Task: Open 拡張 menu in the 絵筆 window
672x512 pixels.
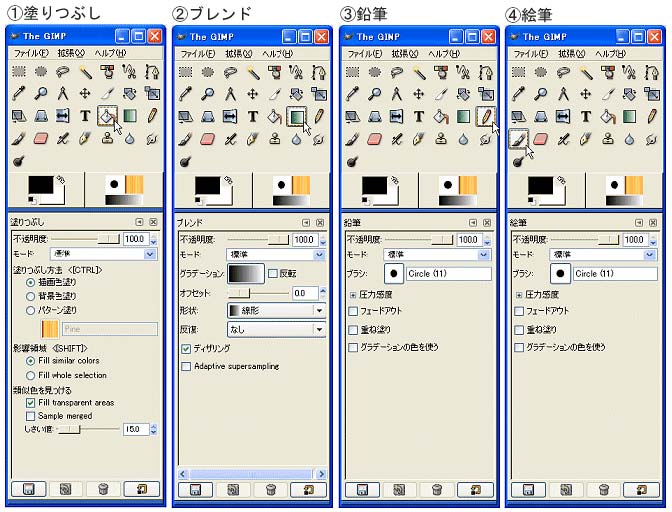Action: [x=571, y=54]
